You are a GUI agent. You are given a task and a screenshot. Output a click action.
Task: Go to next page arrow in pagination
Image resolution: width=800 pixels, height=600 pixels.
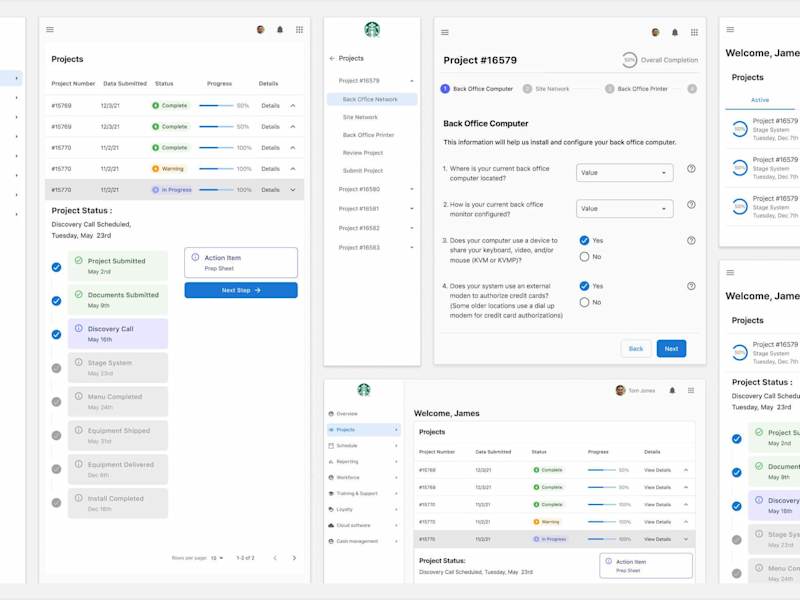(x=294, y=558)
